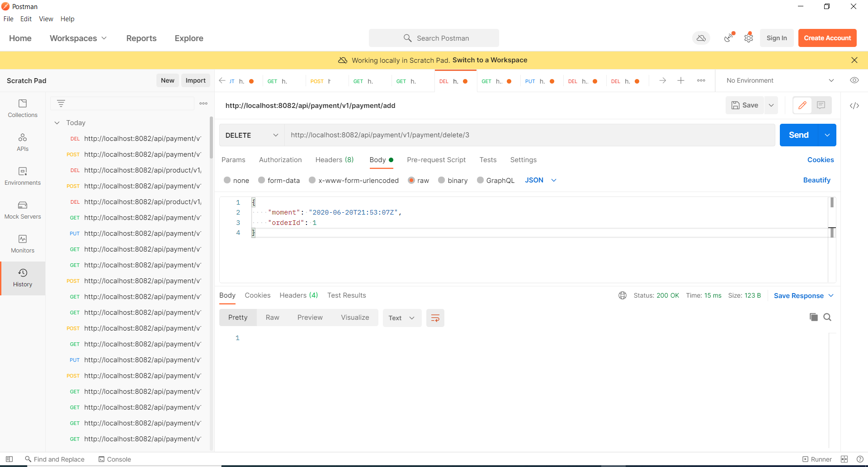Click the Switch to a Workspace link
This screenshot has width=868, height=467.
(490, 60)
